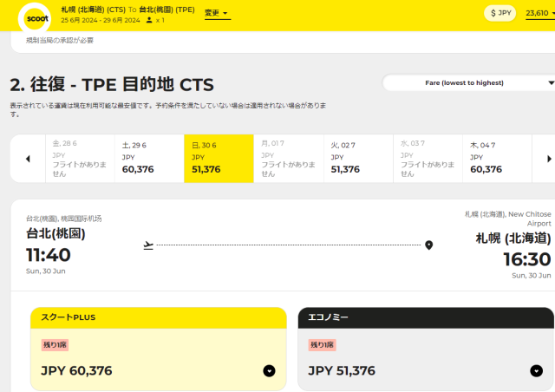Expand エコノミー fare details chevron
The width and height of the screenshot is (555, 392).
(x=536, y=371)
